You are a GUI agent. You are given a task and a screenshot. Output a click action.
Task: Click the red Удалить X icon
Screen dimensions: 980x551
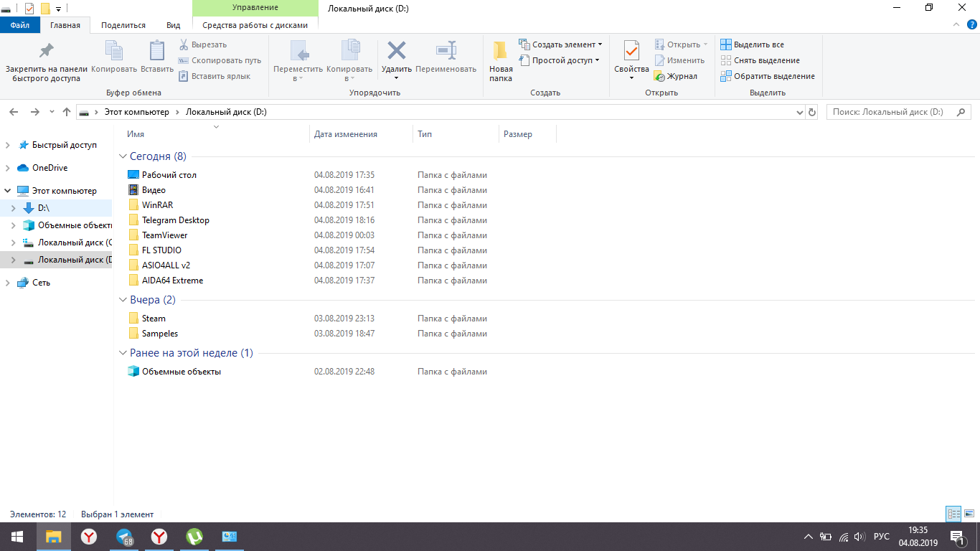click(x=397, y=50)
